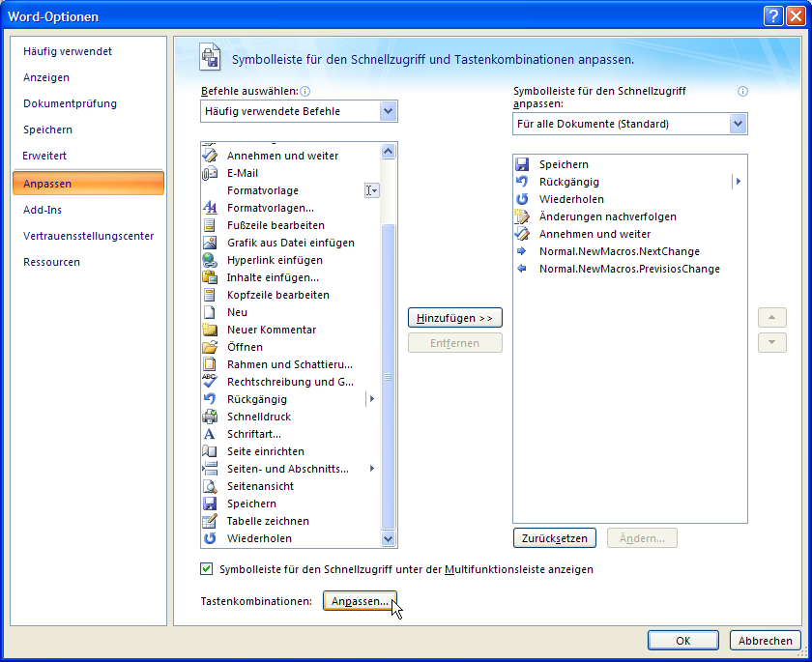Click the info icon beside Befehle auswählen

305,92
